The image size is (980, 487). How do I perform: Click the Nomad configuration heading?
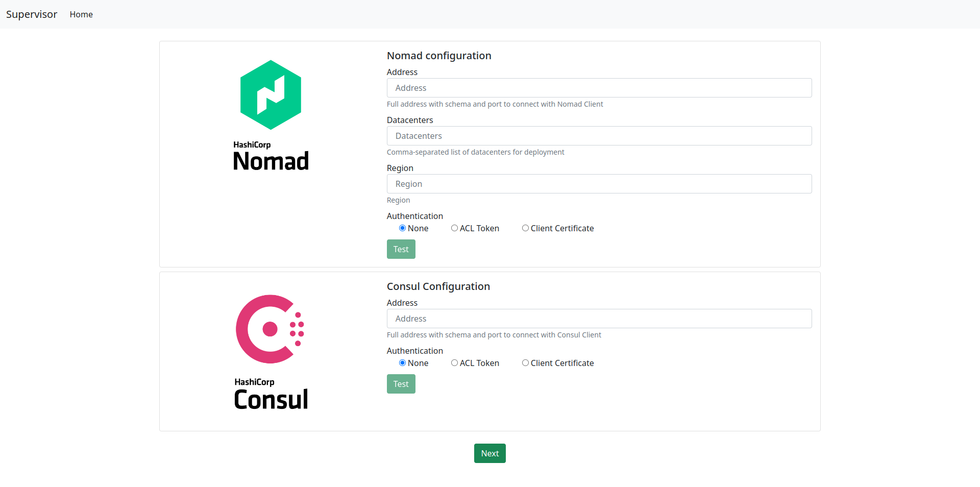438,56
